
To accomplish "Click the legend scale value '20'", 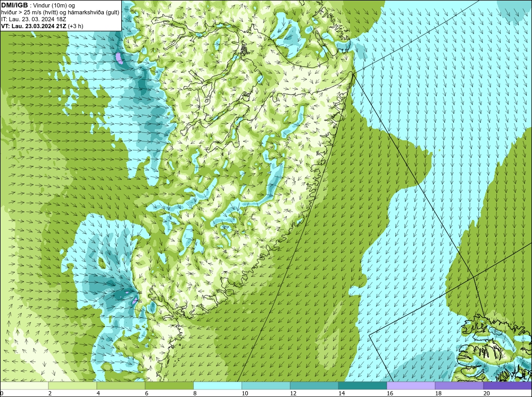I will pos(487,393).
